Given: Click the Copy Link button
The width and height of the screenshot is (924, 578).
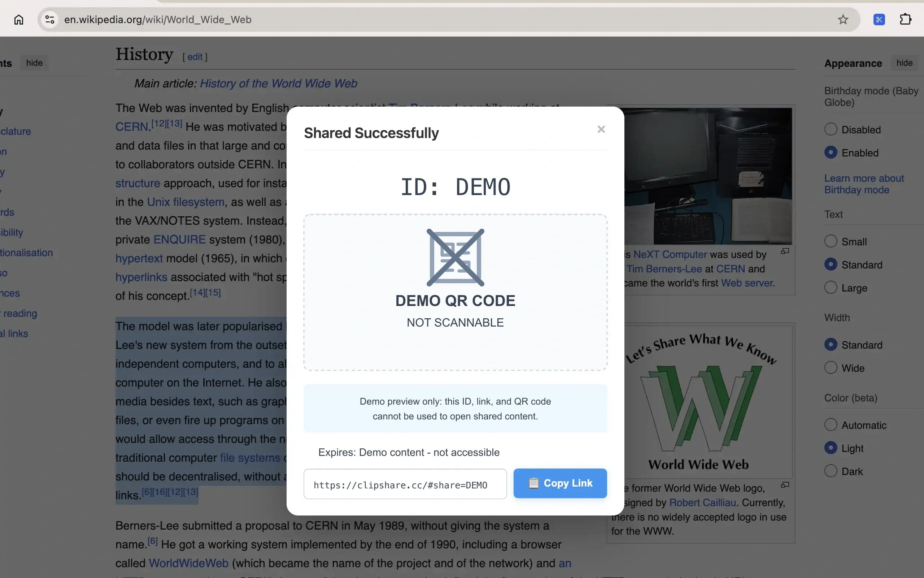Looking at the screenshot, I should 560,483.
